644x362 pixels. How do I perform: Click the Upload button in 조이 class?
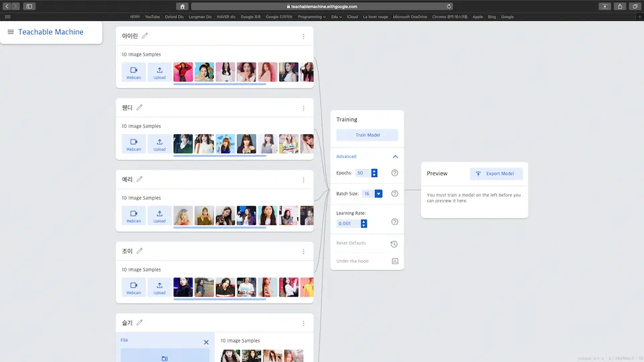pyautogui.click(x=159, y=288)
